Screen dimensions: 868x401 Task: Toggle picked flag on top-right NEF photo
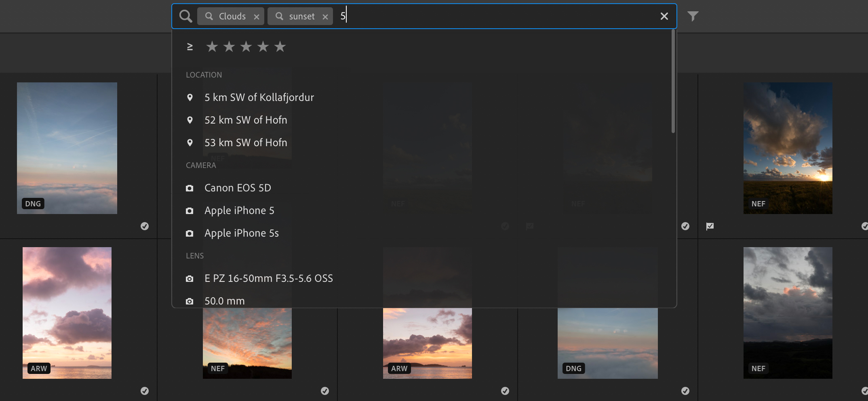point(710,226)
